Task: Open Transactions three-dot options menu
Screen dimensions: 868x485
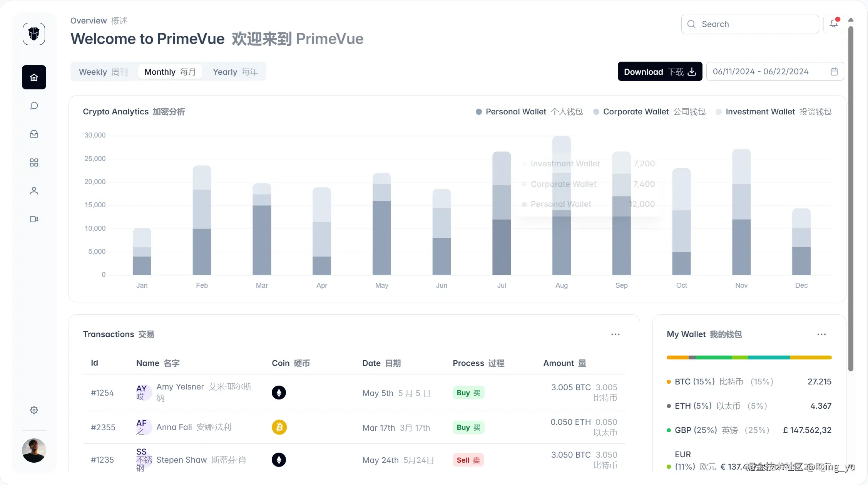Action: (x=615, y=334)
